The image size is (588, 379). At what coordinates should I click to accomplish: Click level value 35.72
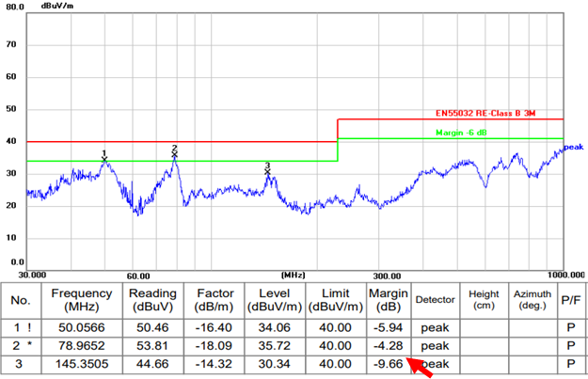[275, 346]
